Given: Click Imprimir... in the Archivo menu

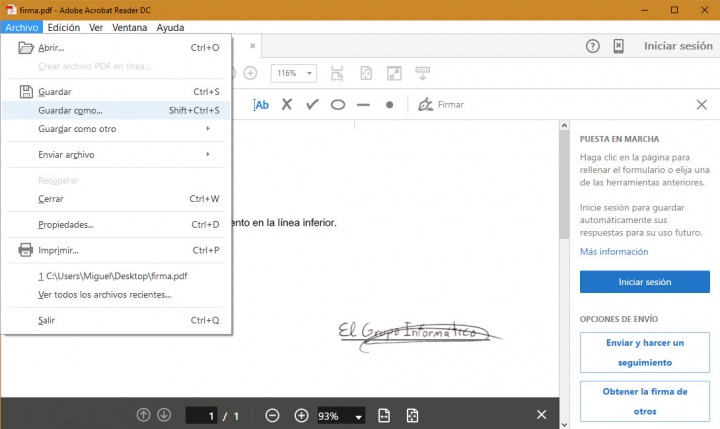Looking at the screenshot, I should click(116, 250).
